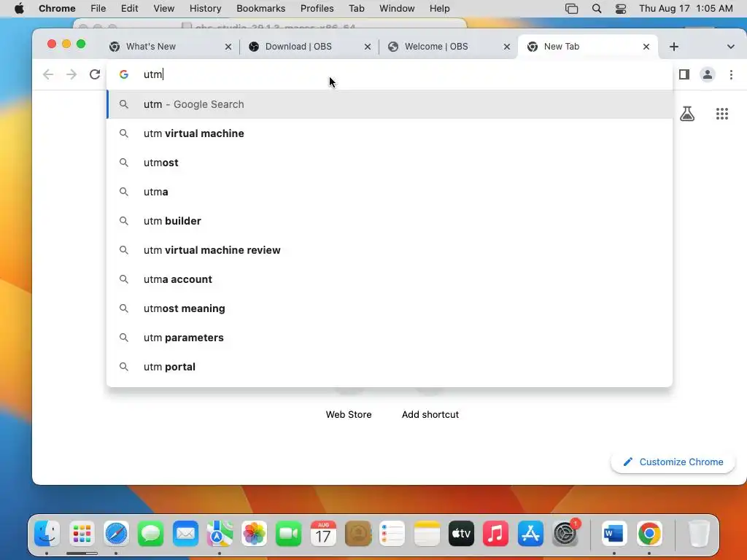747x560 pixels.
Task: Open App Store from the Dock
Action: pos(530,533)
